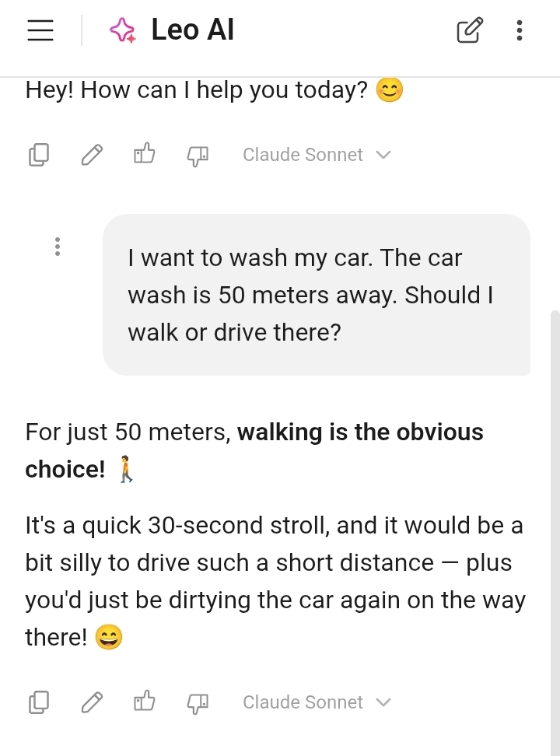Click the Leo AI title text
The height and width of the screenshot is (756, 560).
(192, 30)
